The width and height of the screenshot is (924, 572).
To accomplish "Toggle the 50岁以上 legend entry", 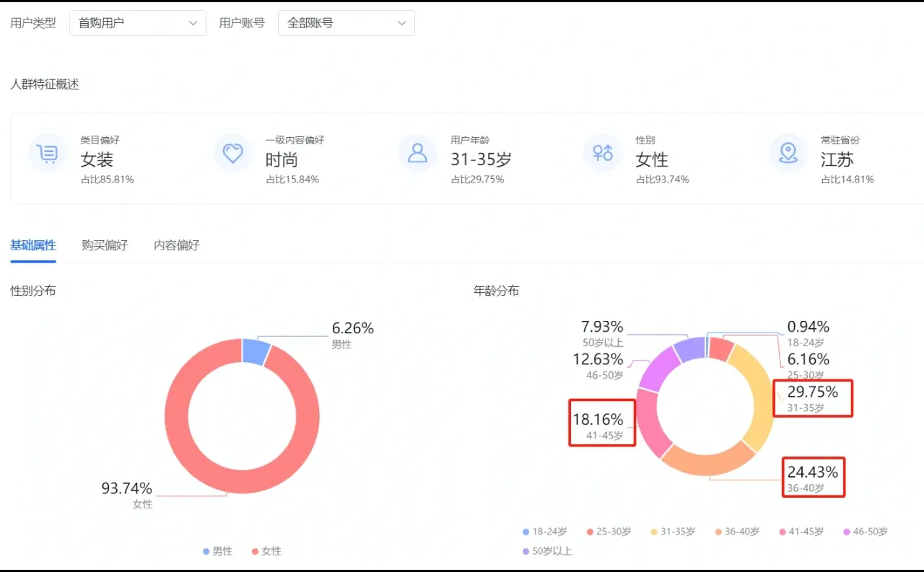I will point(549,551).
